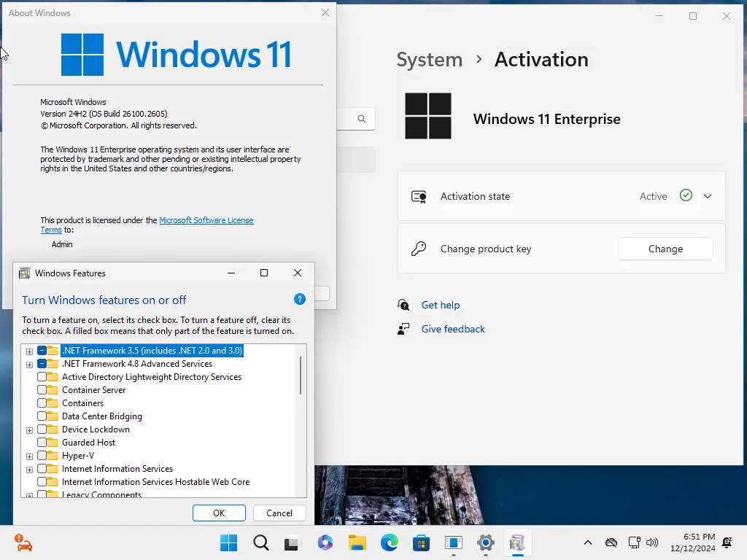Toggle .NET Framework 3.5 checkbox
Viewport: 747px width, 560px height.
tap(42, 351)
